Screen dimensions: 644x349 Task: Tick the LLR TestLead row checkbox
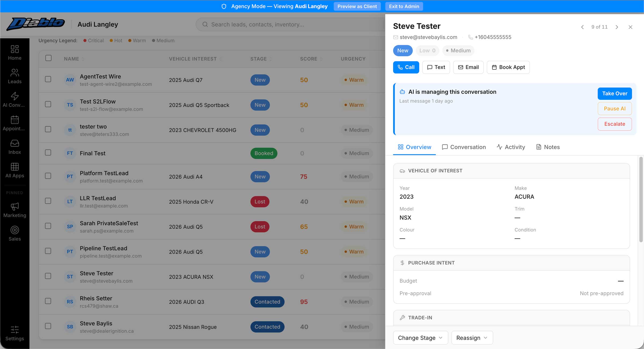coord(48,201)
